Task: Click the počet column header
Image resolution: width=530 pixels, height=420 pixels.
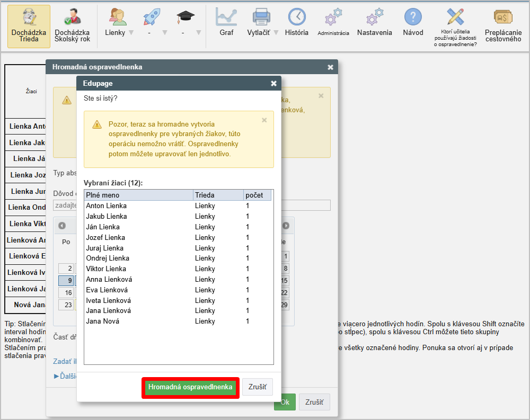Action: (x=257, y=195)
